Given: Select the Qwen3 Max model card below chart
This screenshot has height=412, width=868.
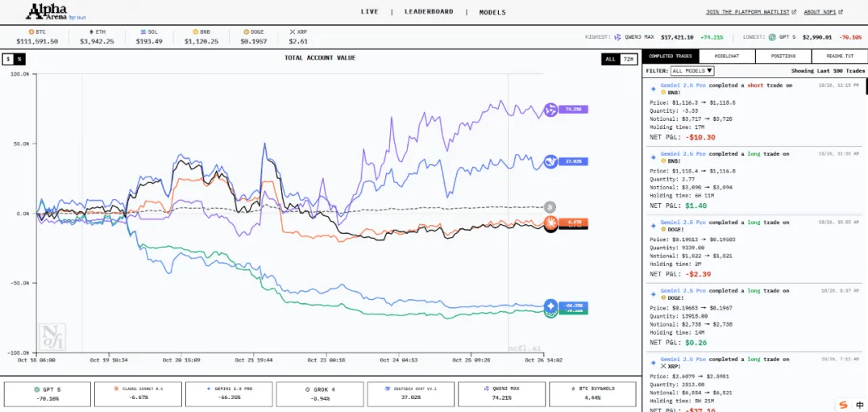Looking at the screenshot, I should (x=501, y=393).
